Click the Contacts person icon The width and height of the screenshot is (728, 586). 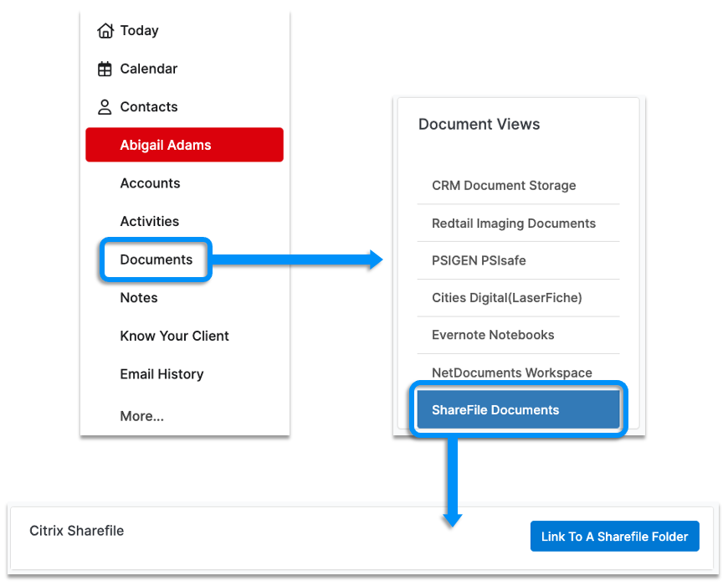105,107
